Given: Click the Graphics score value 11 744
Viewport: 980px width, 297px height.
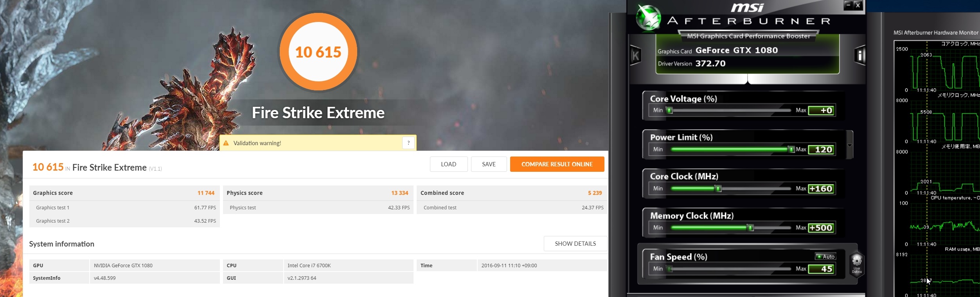Looking at the screenshot, I should click(206, 193).
